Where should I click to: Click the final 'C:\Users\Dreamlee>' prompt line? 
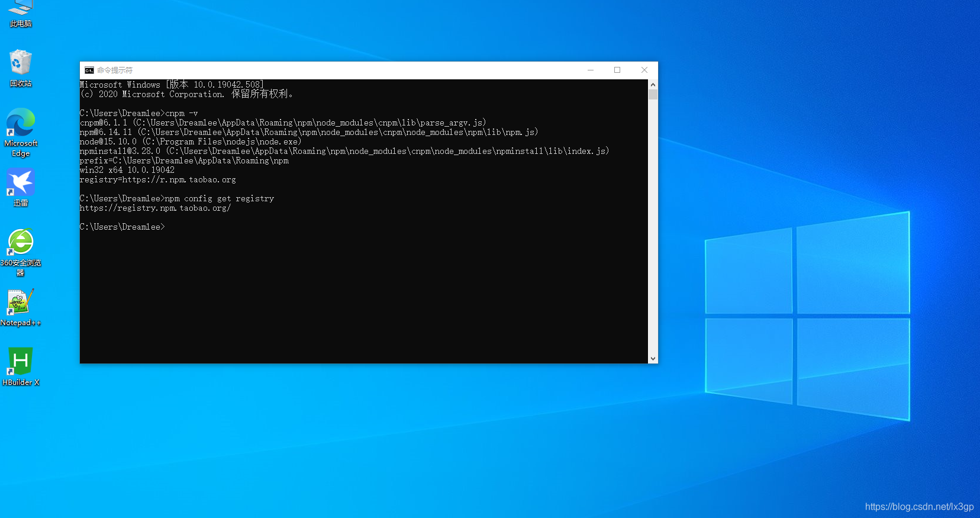(x=122, y=227)
